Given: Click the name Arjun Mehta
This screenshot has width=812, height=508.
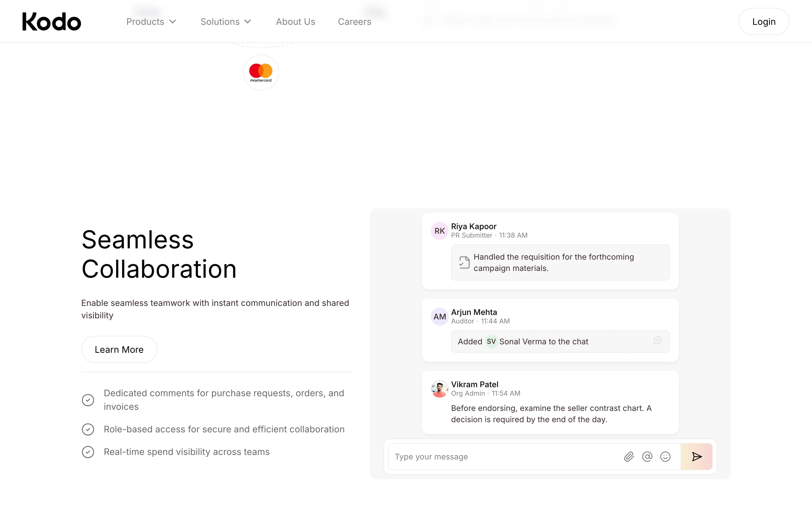Looking at the screenshot, I should [x=474, y=312].
